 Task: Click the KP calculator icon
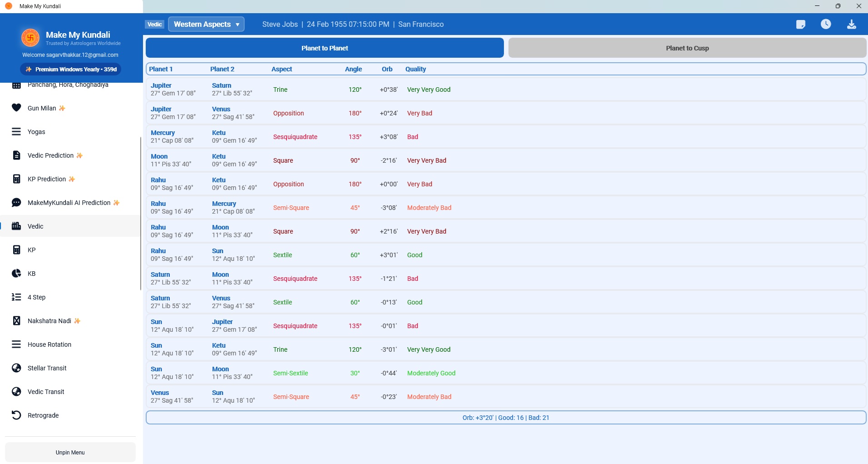[16, 250]
